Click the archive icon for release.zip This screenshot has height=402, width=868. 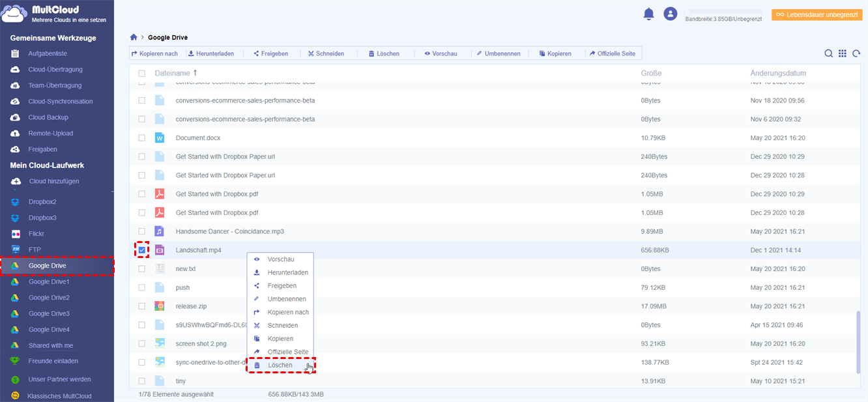pos(160,306)
